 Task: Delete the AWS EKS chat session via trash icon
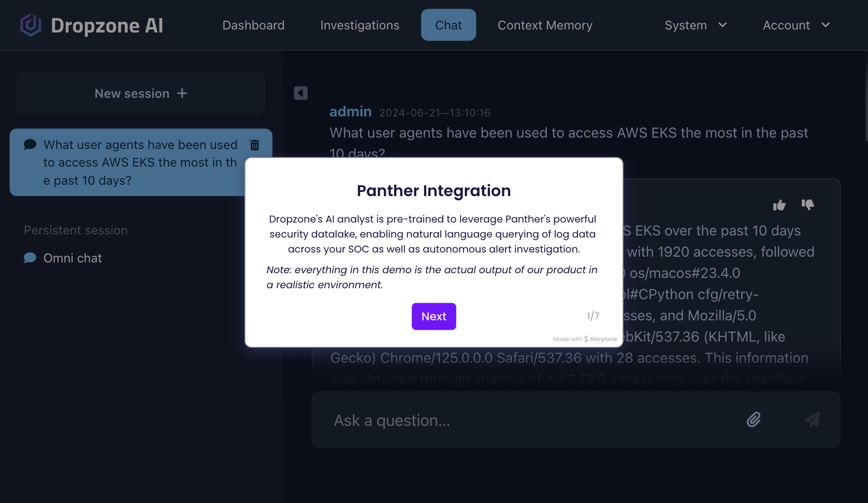tap(255, 145)
